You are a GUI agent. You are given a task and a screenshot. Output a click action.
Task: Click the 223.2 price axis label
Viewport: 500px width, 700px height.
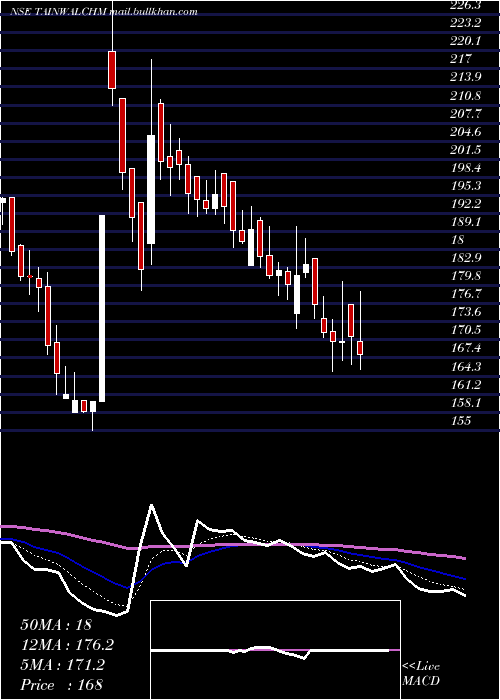[x=465, y=23]
